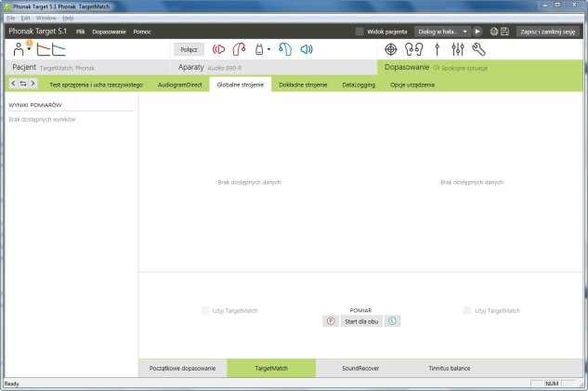The width and height of the screenshot is (588, 391).
Task: Click the red right-ear mute icon
Action: pyautogui.click(x=218, y=49)
